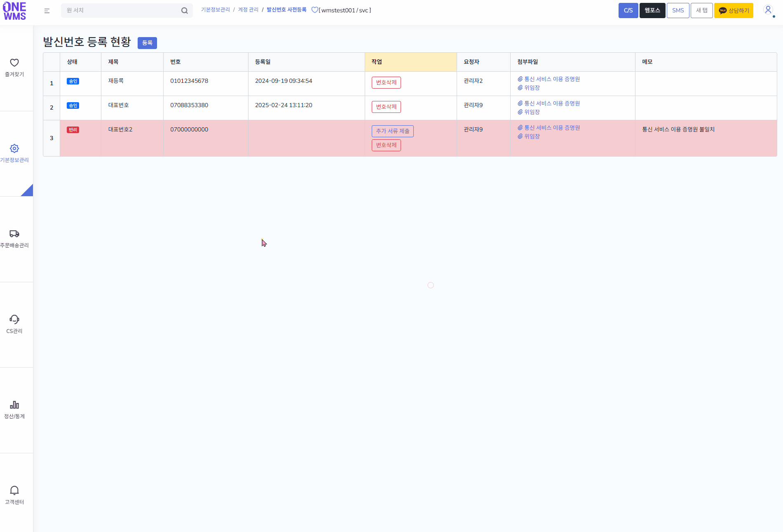Image resolution: width=783 pixels, height=532 pixels.
Task: Click the 번호 column header
Action: coord(206,62)
